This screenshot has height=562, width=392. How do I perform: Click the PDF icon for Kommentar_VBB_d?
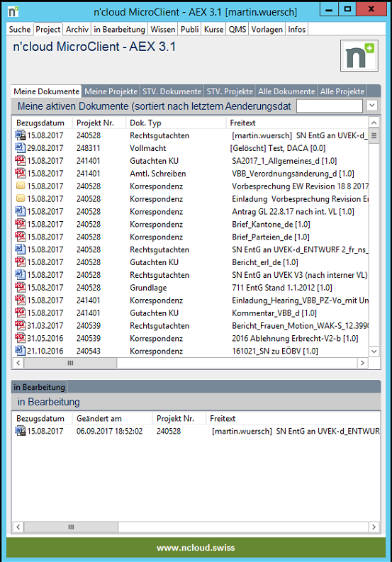click(20, 313)
